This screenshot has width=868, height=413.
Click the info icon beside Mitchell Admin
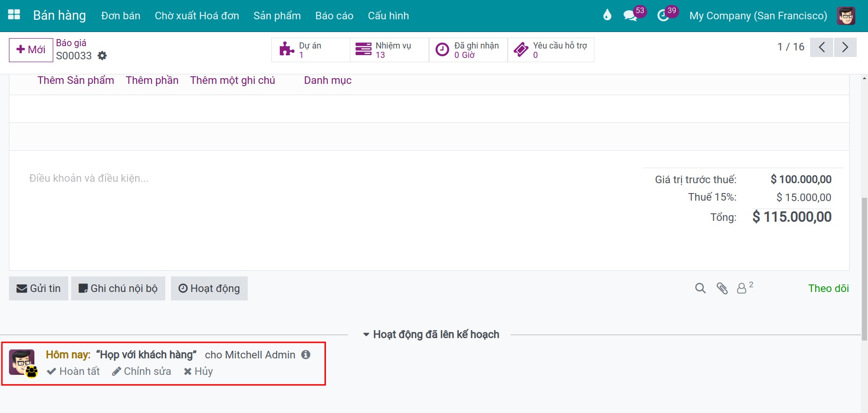(306, 355)
